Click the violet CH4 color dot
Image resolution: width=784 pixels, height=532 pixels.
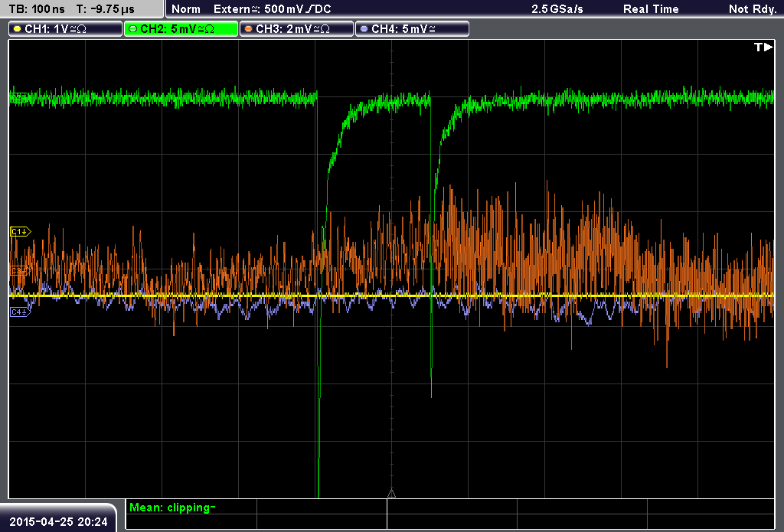pyautogui.click(x=364, y=29)
